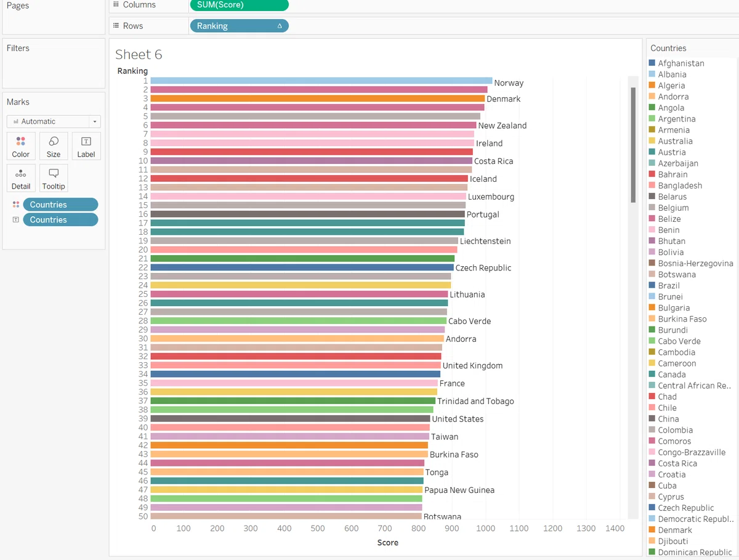Select Australia in the legend

[x=675, y=141]
